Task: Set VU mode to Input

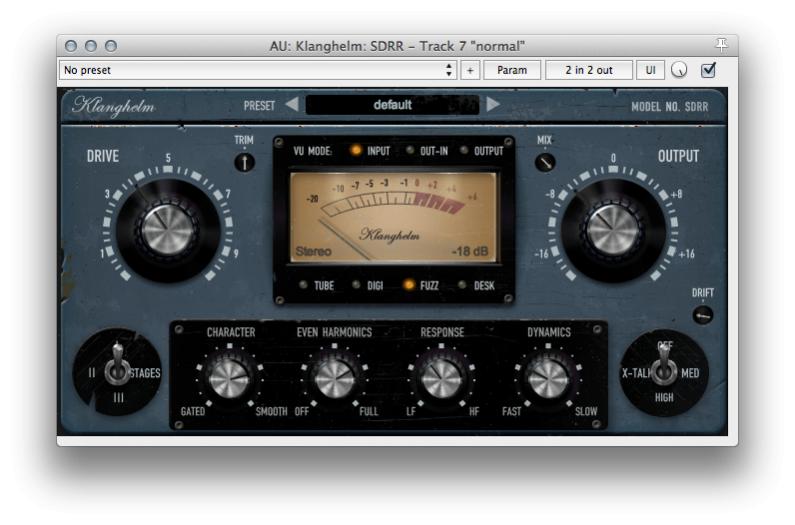Action: (x=371, y=151)
